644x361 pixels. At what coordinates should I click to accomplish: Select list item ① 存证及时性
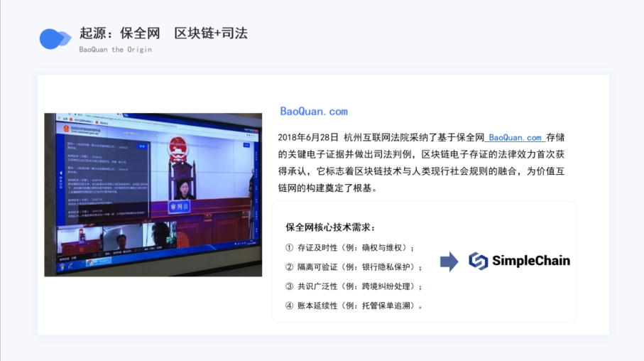(x=349, y=248)
